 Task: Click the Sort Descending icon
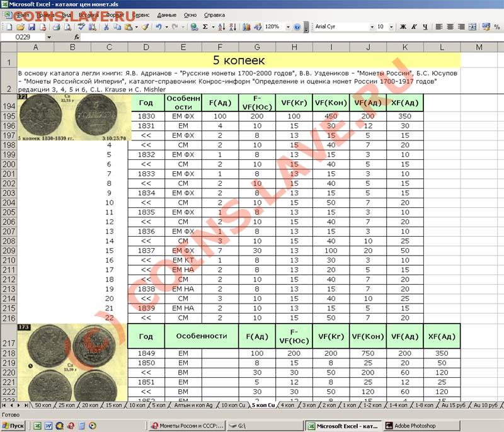pos(233,27)
